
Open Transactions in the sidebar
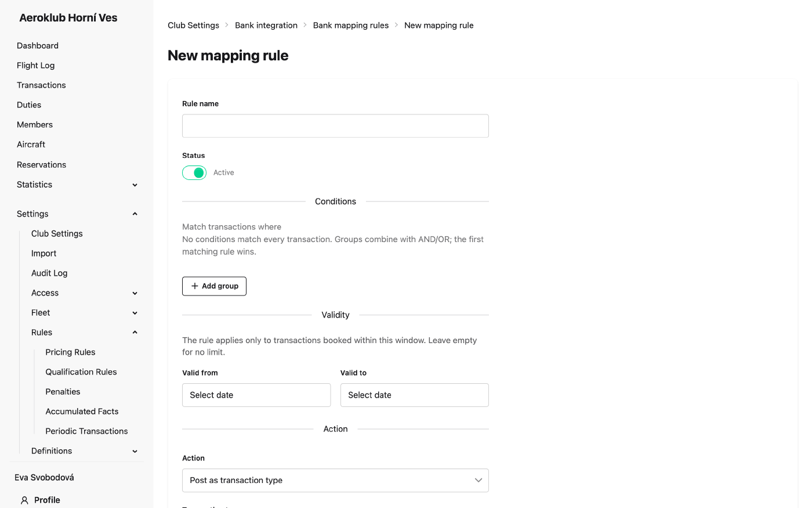pyautogui.click(x=41, y=85)
